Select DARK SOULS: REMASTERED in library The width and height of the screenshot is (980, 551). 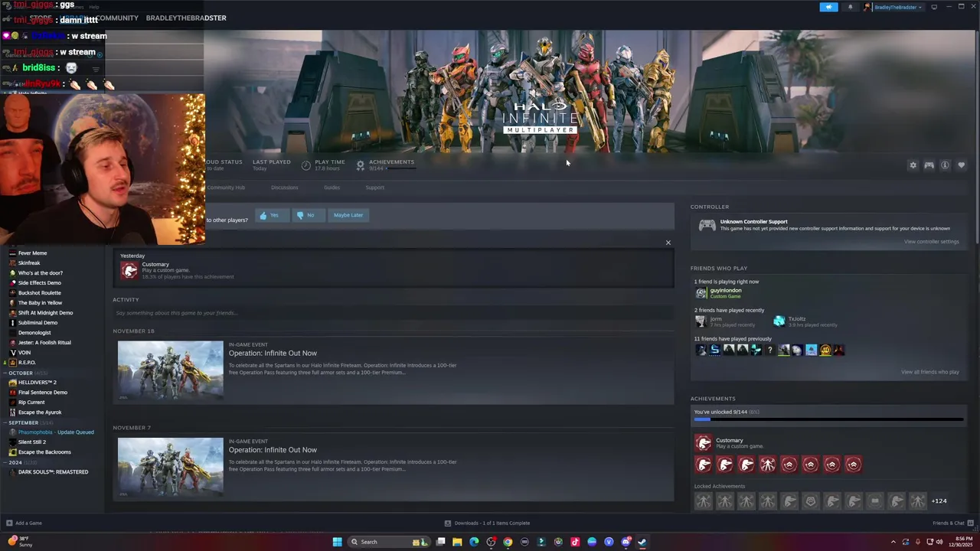coord(53,472)
